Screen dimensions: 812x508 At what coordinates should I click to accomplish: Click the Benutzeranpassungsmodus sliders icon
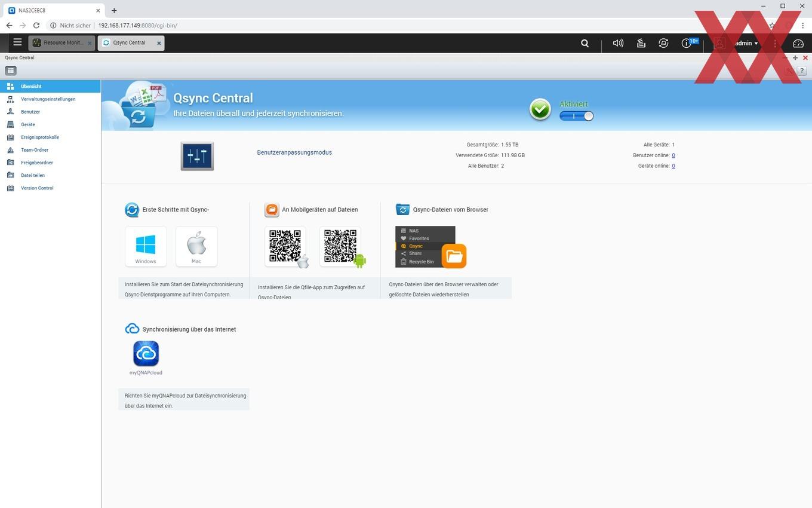(197, 156)
